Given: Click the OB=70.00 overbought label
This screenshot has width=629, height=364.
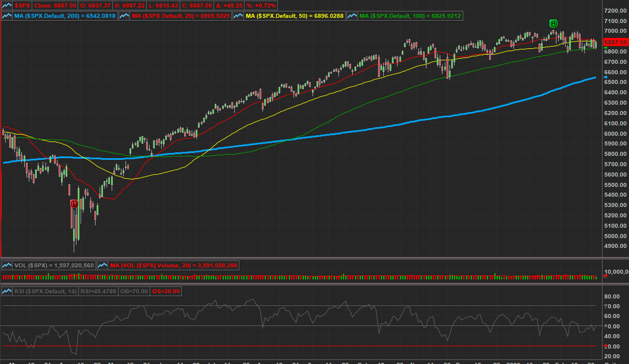Looking at the screenshot, I should [x=136, y=292].
